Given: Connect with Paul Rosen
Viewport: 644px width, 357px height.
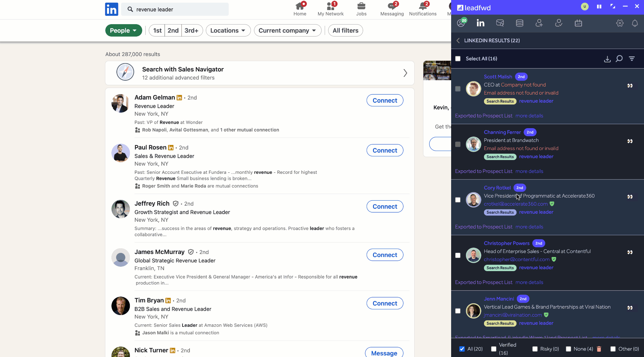Looking at the screenshot, I should pyautogui.click(x=385, y=150).
